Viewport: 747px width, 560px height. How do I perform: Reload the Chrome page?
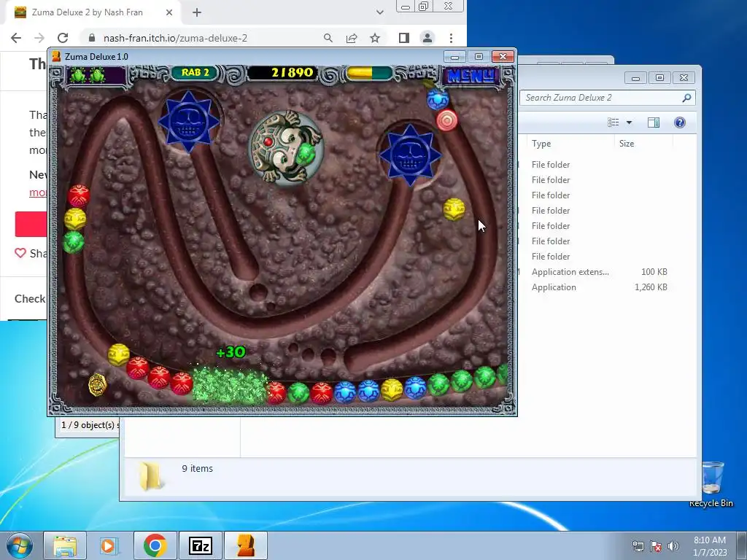click(x=63, y=38)
